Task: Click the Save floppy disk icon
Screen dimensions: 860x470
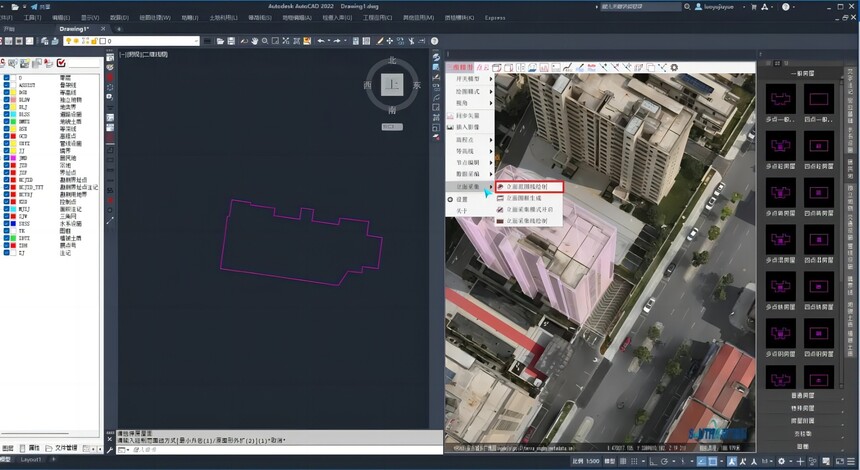Action: [x=231, y=41]
